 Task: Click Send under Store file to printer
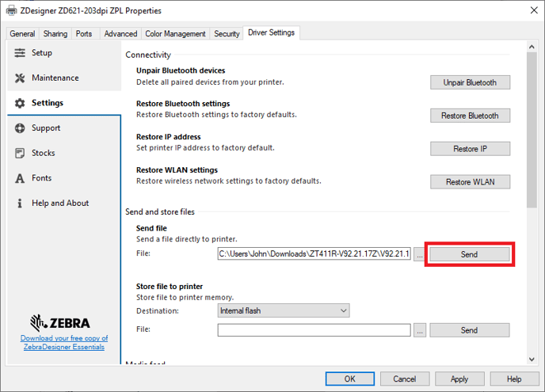point(469,330)
